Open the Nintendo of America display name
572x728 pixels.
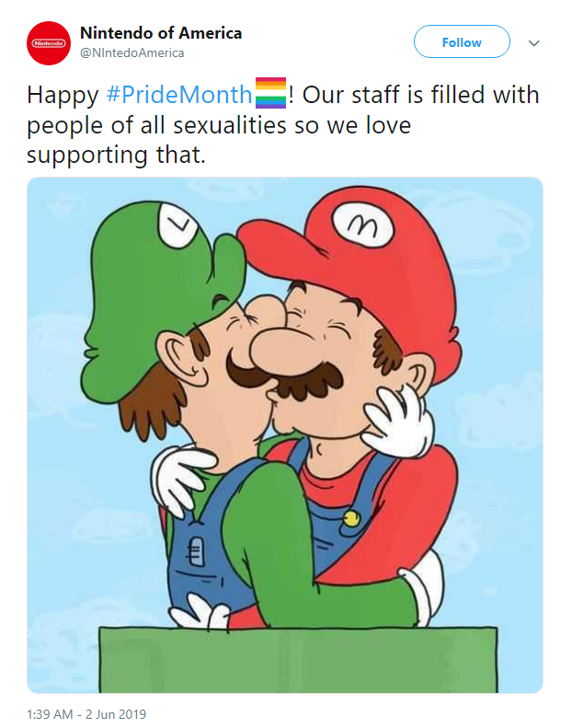click(x=161, y=33)
